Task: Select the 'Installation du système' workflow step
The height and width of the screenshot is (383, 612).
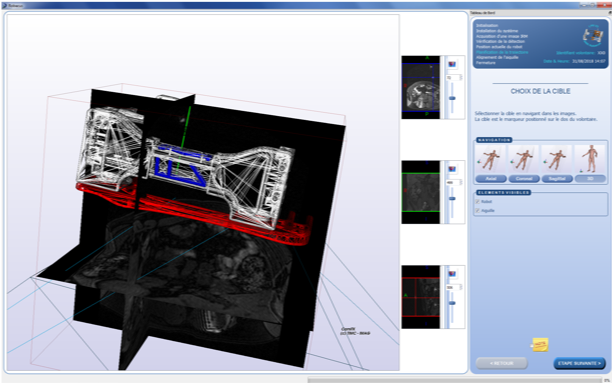Action: pos(497,31)
